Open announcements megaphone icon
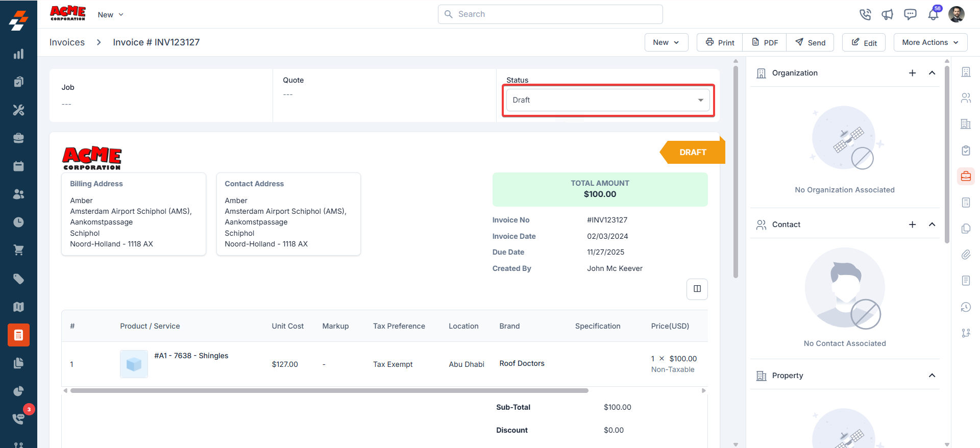 click(888, 14)
